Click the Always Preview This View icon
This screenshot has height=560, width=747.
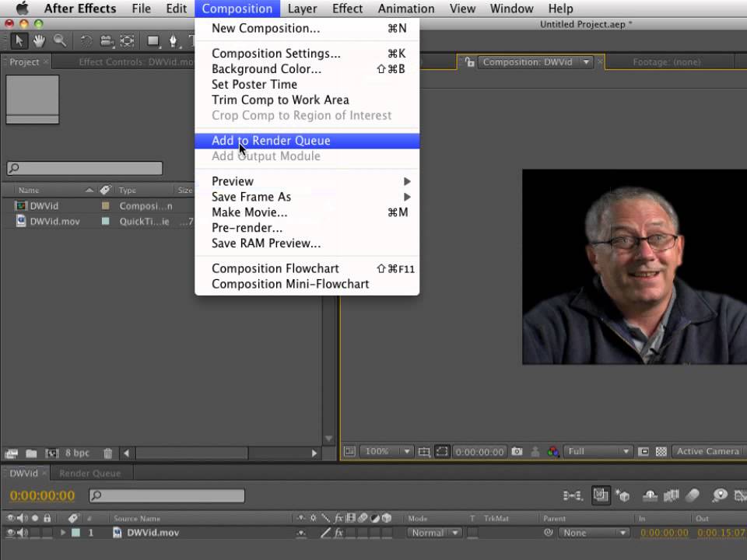(349, 451)
